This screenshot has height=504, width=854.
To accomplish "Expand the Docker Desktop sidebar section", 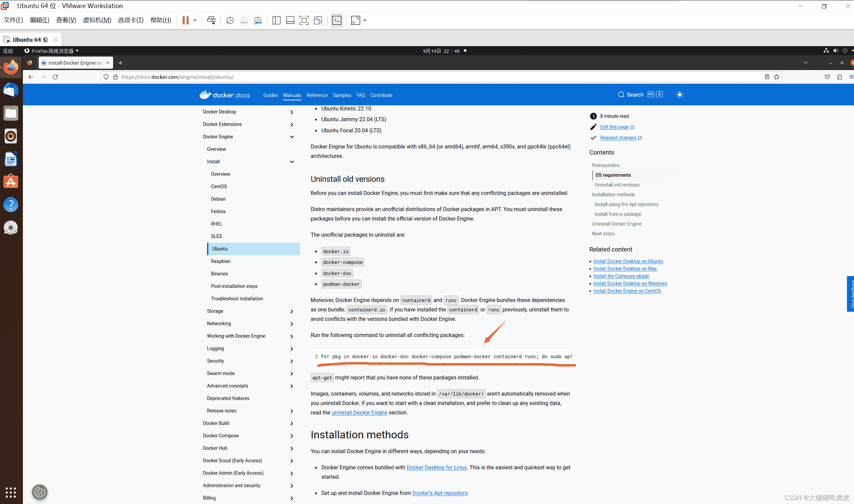I will click(292, 112).
